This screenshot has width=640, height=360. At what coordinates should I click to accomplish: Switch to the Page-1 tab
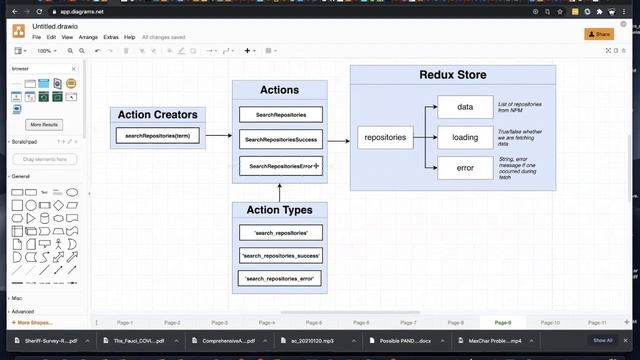click(x=125, y=322)
